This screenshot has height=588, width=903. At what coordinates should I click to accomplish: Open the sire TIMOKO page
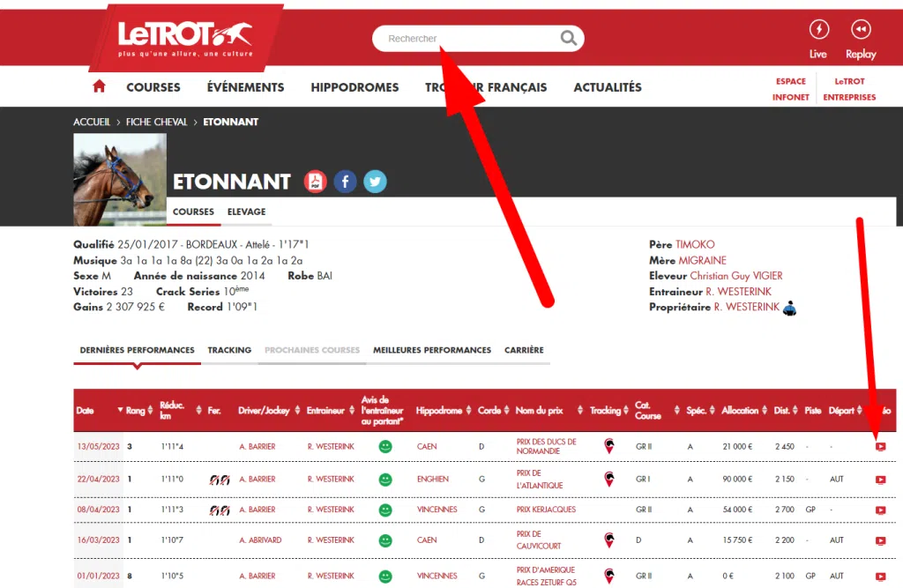pos(695,245)
